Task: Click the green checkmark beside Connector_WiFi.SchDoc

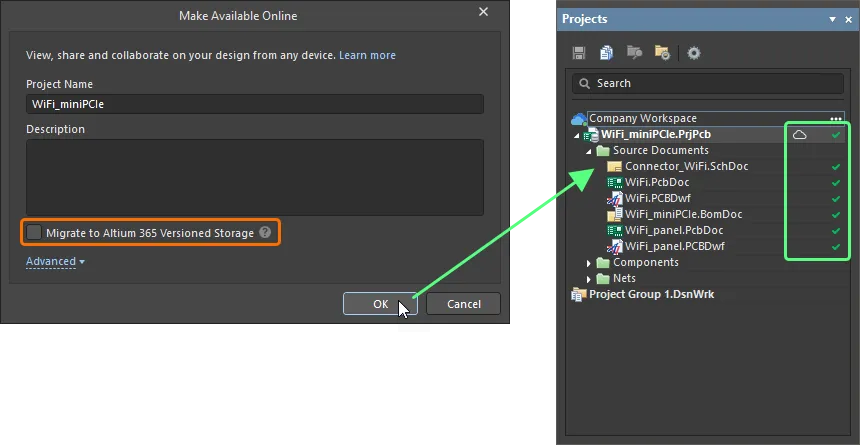Action: [836, 167]
